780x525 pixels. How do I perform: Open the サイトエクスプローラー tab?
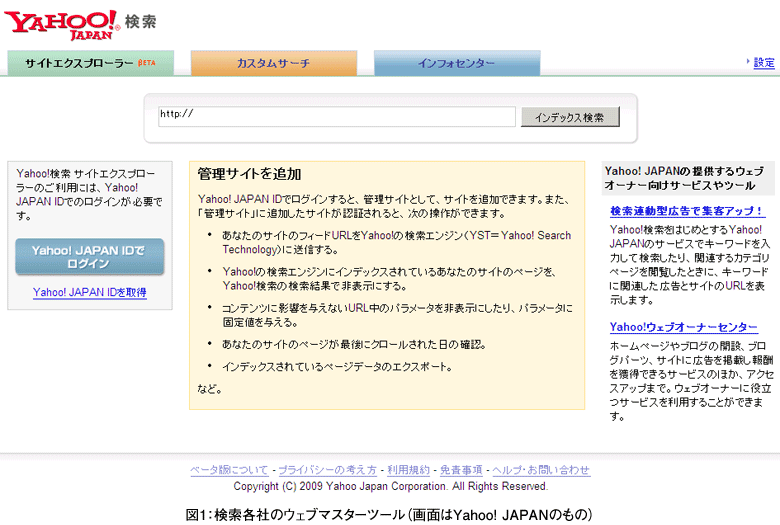pos(91,63)
